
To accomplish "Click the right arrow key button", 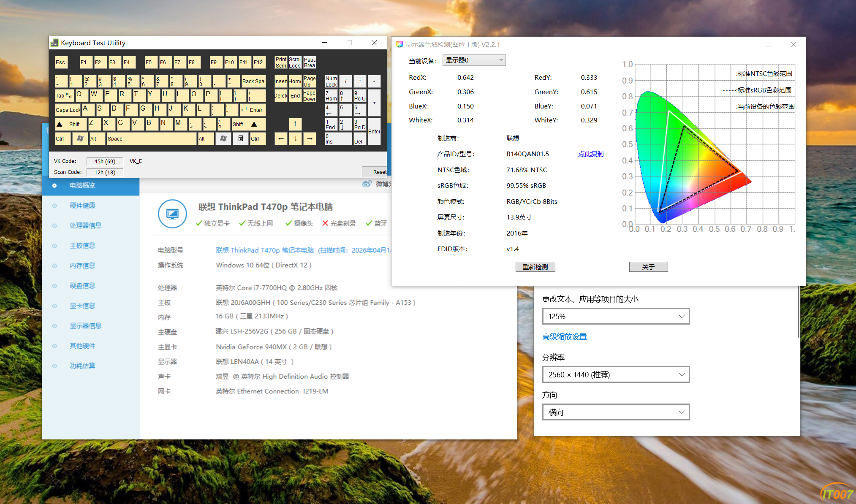I will click(310, 138).
